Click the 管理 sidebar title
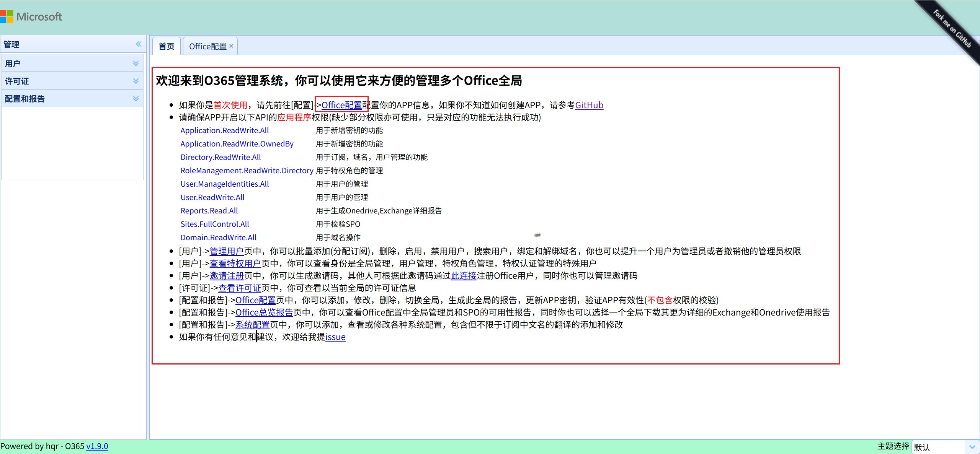Image resolution: width=980 pixels, height=454 pixels. (x=11, y=44)
